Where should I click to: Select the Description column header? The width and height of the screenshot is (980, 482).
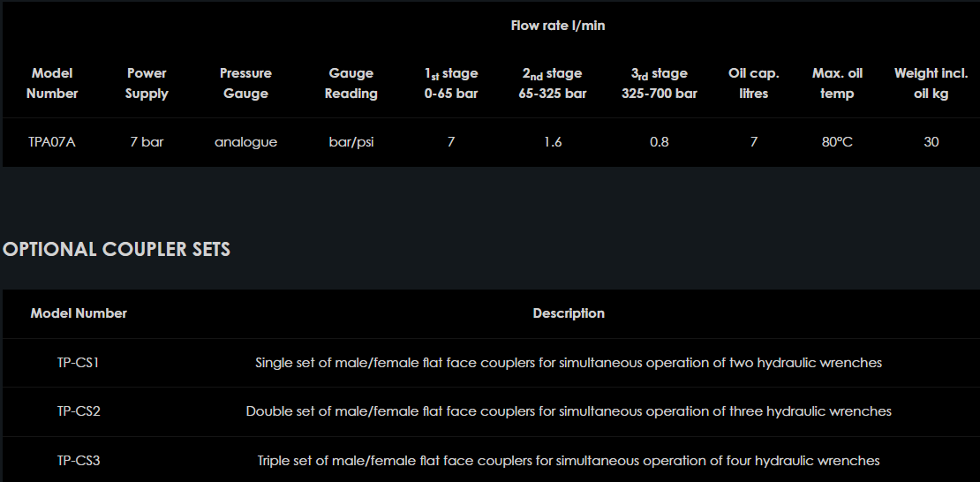(x=569, y=313)
